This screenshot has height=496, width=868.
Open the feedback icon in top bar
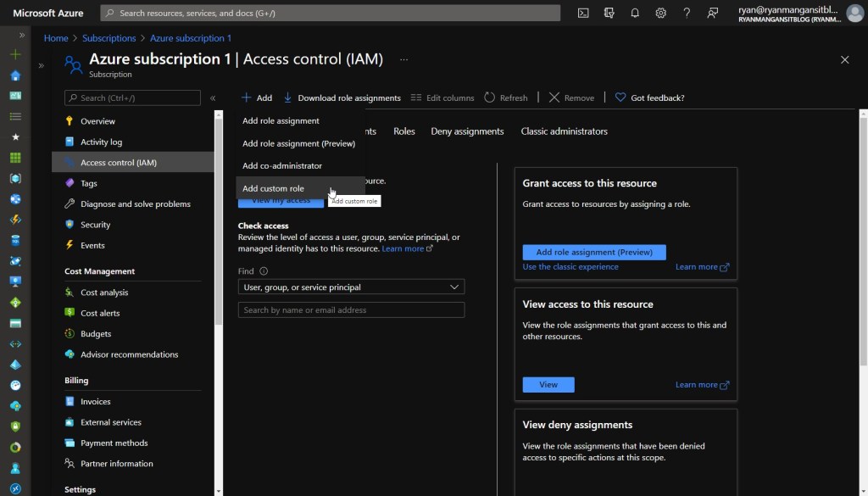coord(712,13)
